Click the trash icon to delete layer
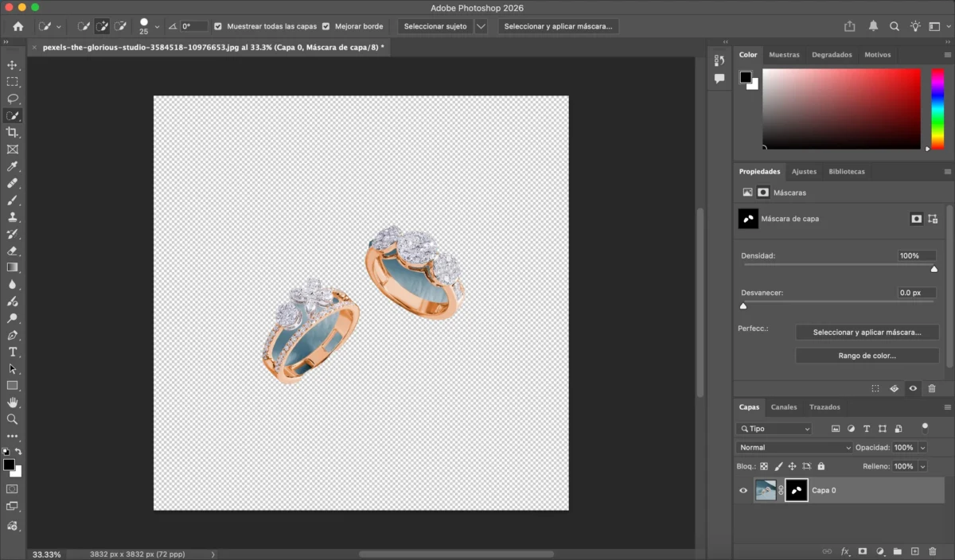955x560 pixels. pos(932,551)
